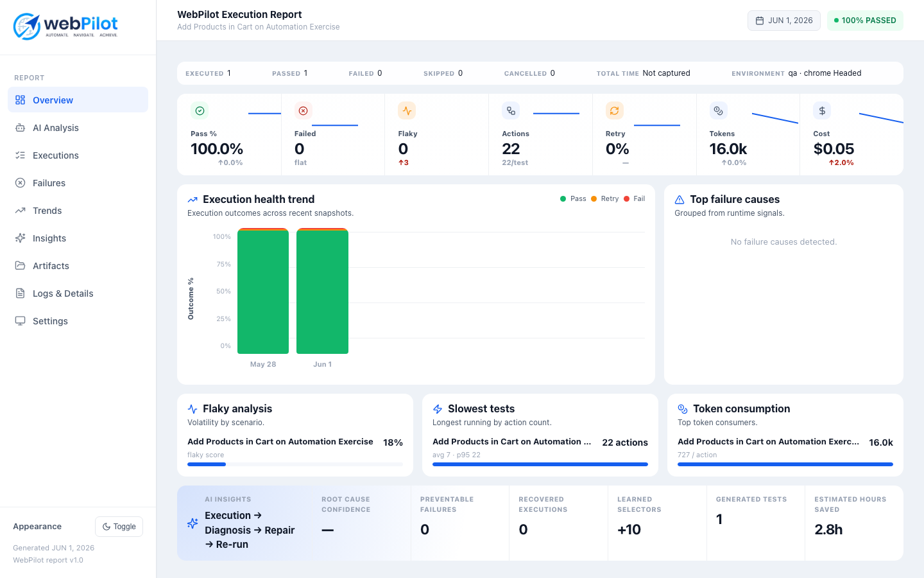Click the Tokens coins card icon
924x578 pixels.
(718, 110)
